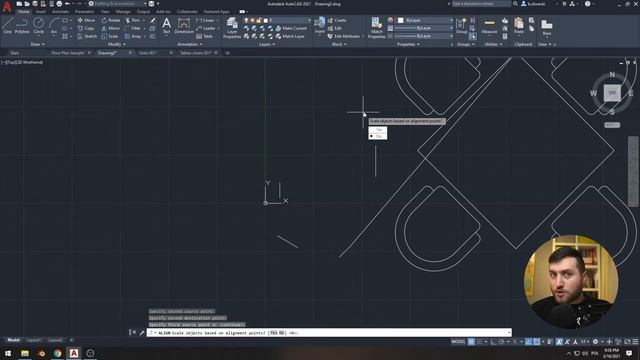Click the Move tool

pos(86,20)
